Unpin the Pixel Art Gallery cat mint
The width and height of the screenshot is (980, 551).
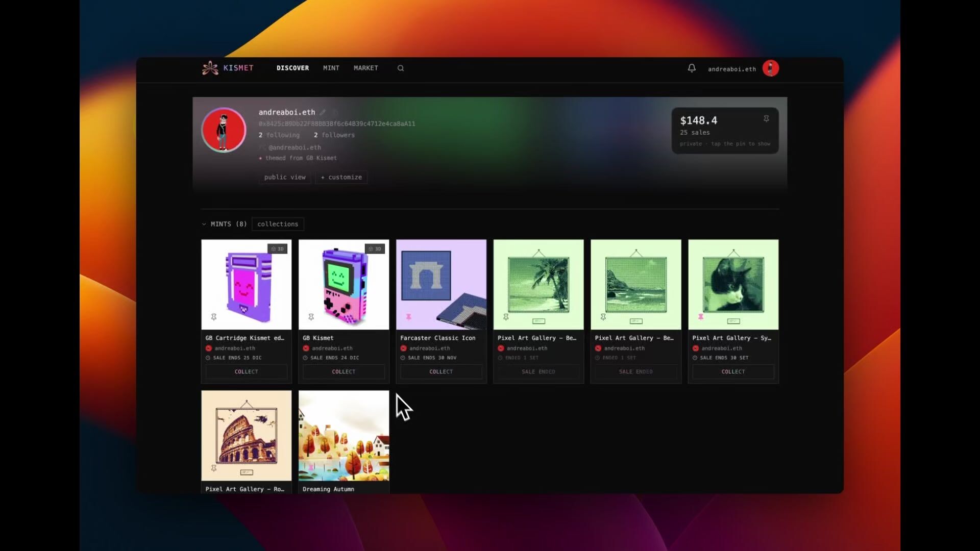pos(701,317)
